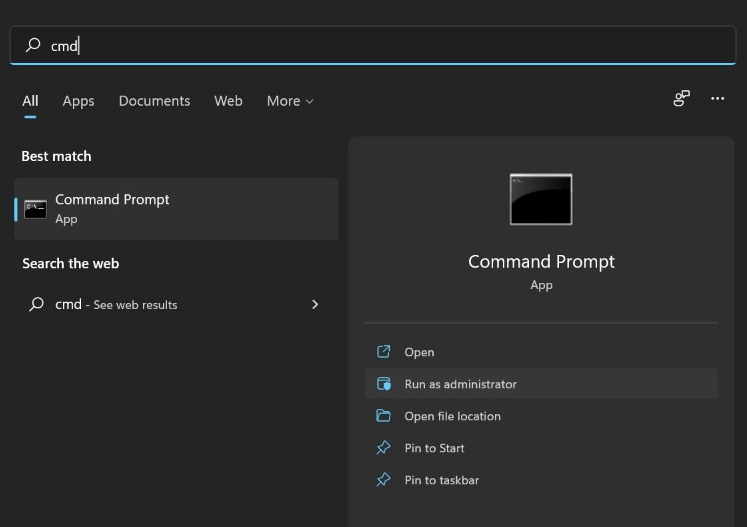
Task: Click App label under Command Prompt title
Action: tap(541, 285)
